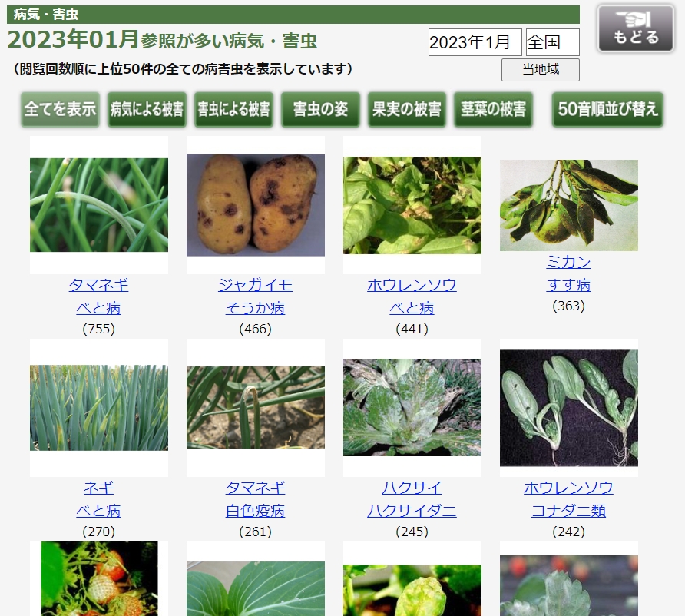Open the onion downy mildew photo (755)
Image resolution: width=685 pixels, height=616 pixels.
99,205
